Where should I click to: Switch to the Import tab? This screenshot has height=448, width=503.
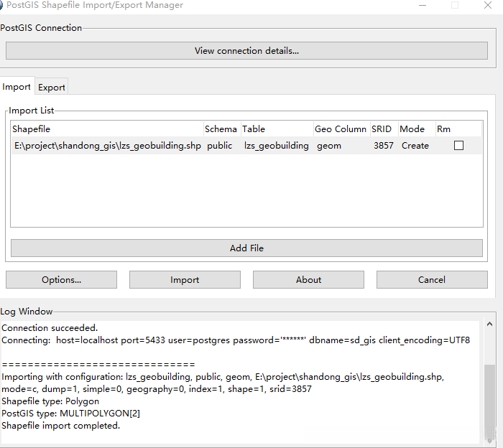(x=17, y=87)
